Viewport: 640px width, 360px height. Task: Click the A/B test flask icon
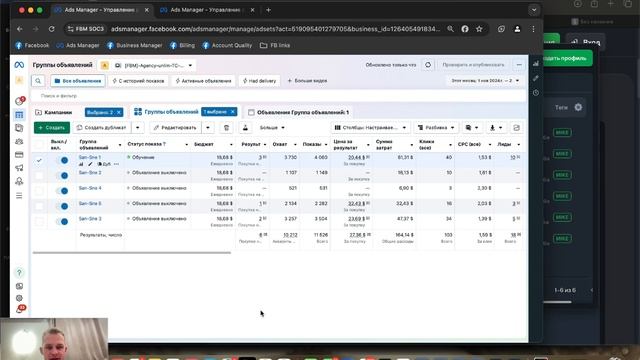pyautogui.click(x=245, y=128)
